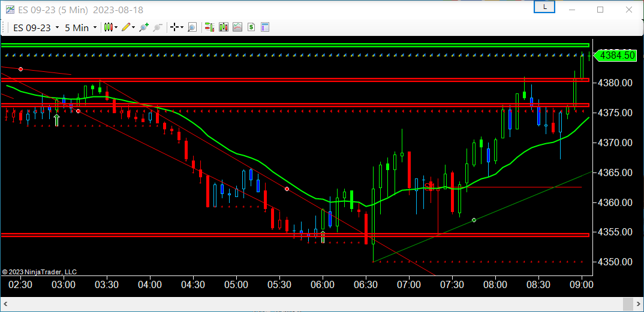The height and width of the screenshot is (312, 644).
Task: Open the Indicators dialog icon
Action: 237,28
